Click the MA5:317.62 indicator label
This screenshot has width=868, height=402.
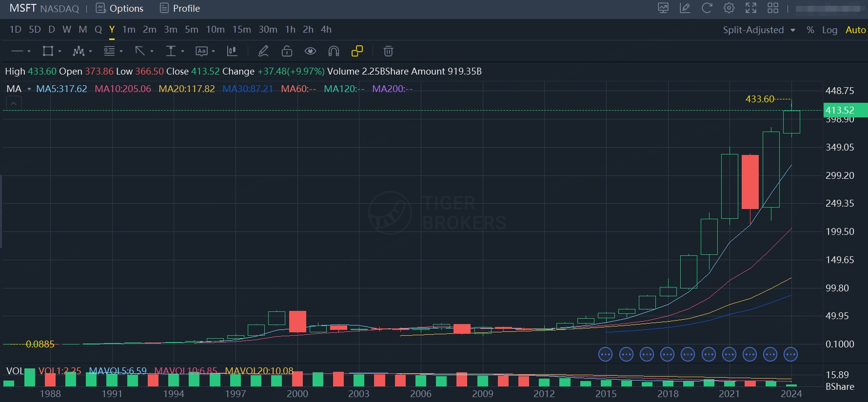click(61, 89)
